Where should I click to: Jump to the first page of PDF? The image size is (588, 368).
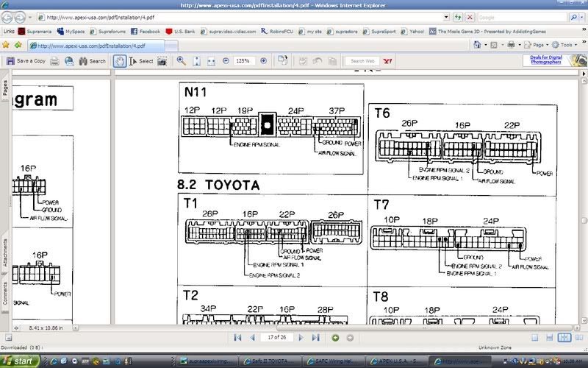click(x=237, y=338)
